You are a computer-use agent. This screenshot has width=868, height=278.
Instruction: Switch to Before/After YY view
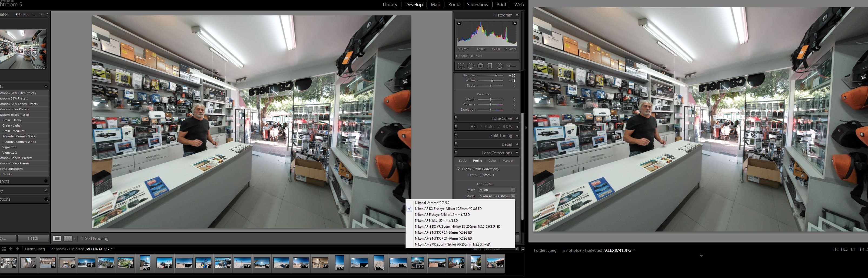pos(68,239)
